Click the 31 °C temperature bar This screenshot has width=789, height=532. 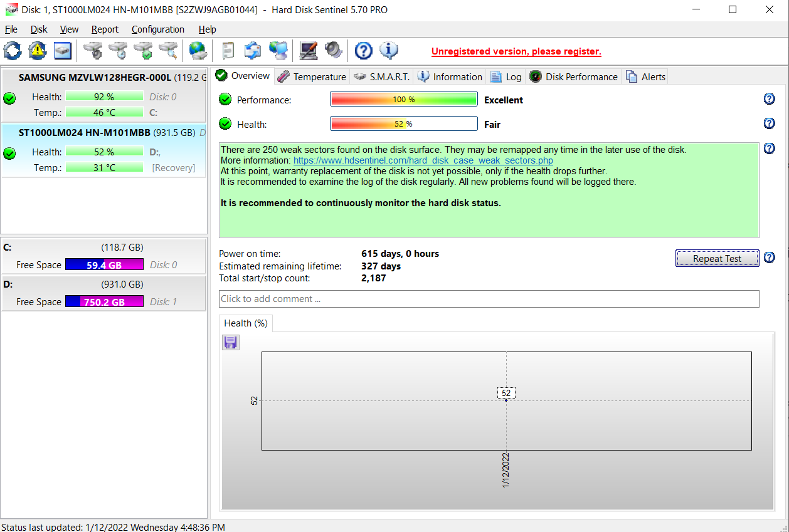[x=104, y=168]
